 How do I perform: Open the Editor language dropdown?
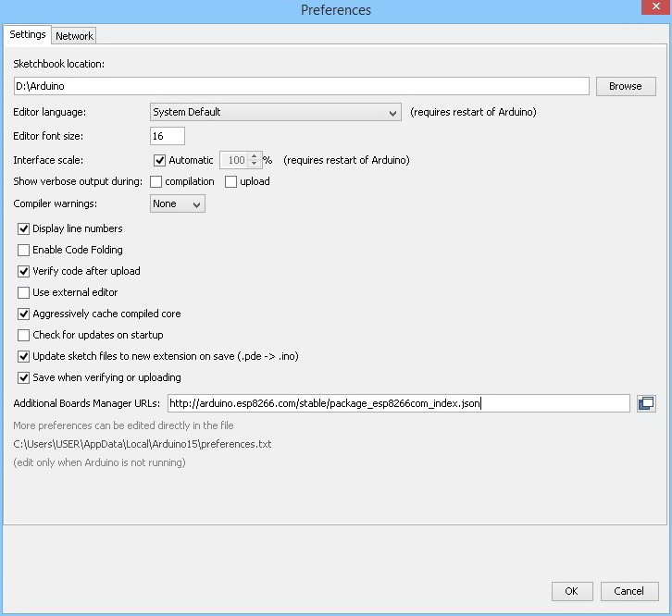[275, 112]
